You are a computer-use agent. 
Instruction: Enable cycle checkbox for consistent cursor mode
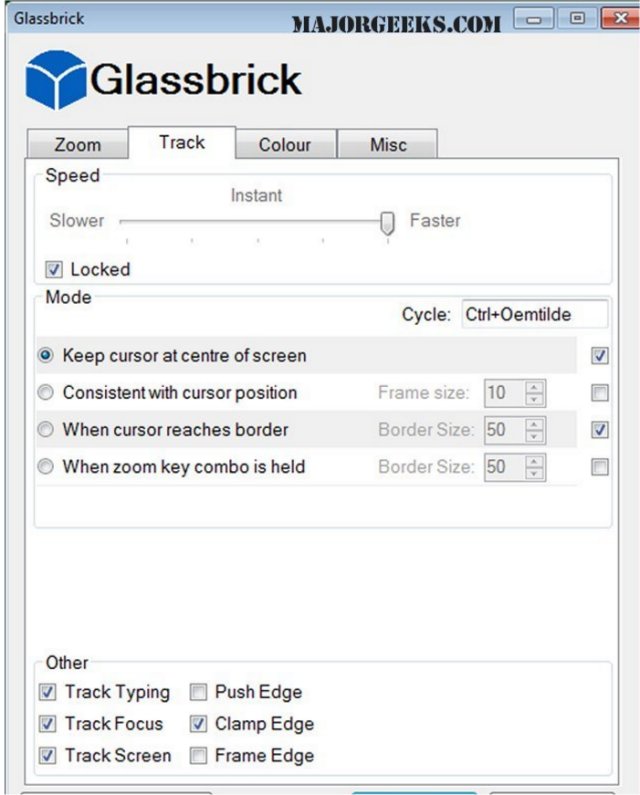599,393
